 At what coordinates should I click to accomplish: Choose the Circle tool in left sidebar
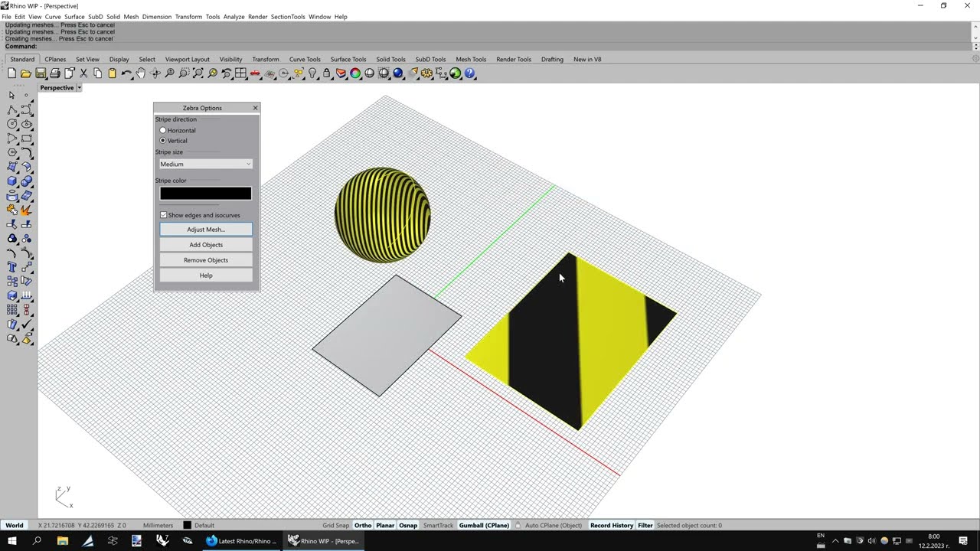coord(11,124)
